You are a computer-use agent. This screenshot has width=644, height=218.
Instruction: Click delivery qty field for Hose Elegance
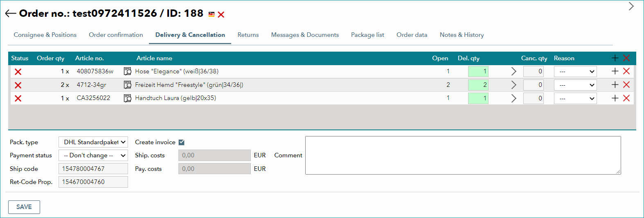[x=478, y=71]
